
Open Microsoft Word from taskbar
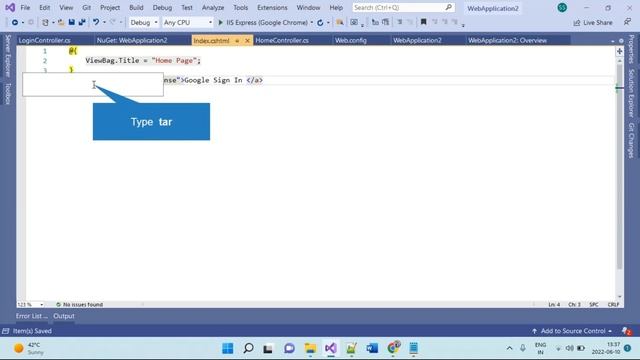point(372,348)
